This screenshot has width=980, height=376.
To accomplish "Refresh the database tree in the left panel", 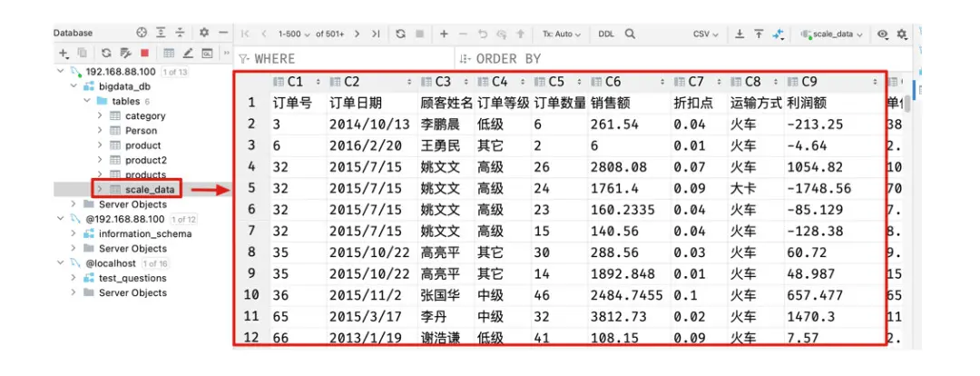I will (x=106, y=54).
